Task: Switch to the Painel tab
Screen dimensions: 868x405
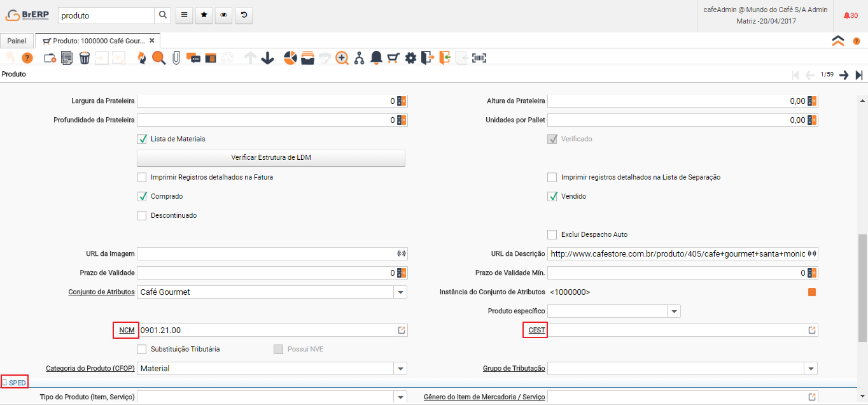Action: tap(17, 41)
